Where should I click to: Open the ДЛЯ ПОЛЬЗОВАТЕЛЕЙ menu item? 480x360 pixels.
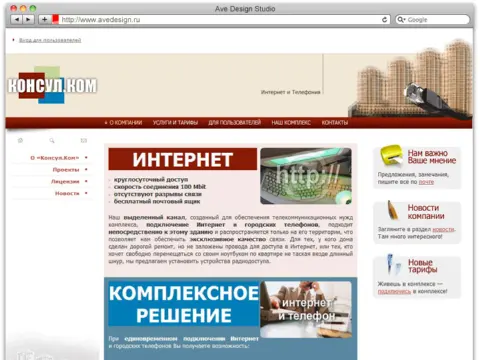235,123
